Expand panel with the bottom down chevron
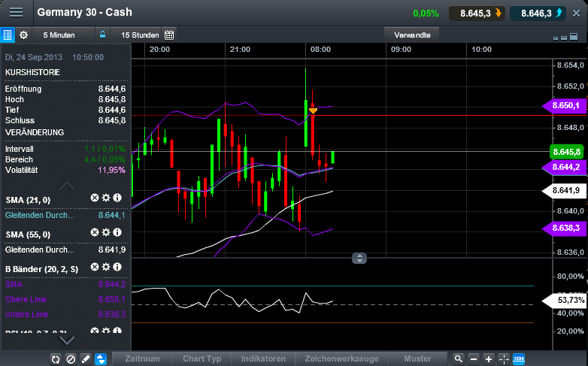The width and height of the screenshot is (588, 366). [67, 340]
